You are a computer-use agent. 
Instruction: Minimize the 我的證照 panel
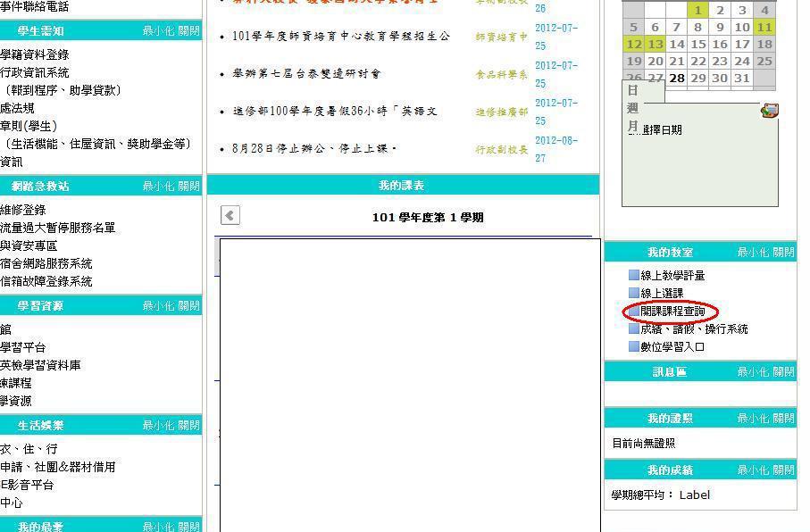[754, 418]
